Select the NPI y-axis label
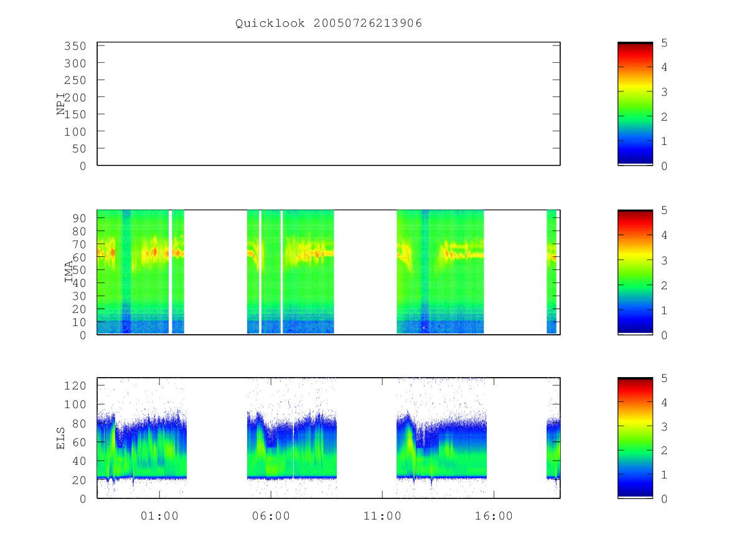The height and width of the screenshot is (560, 747). 62,104
